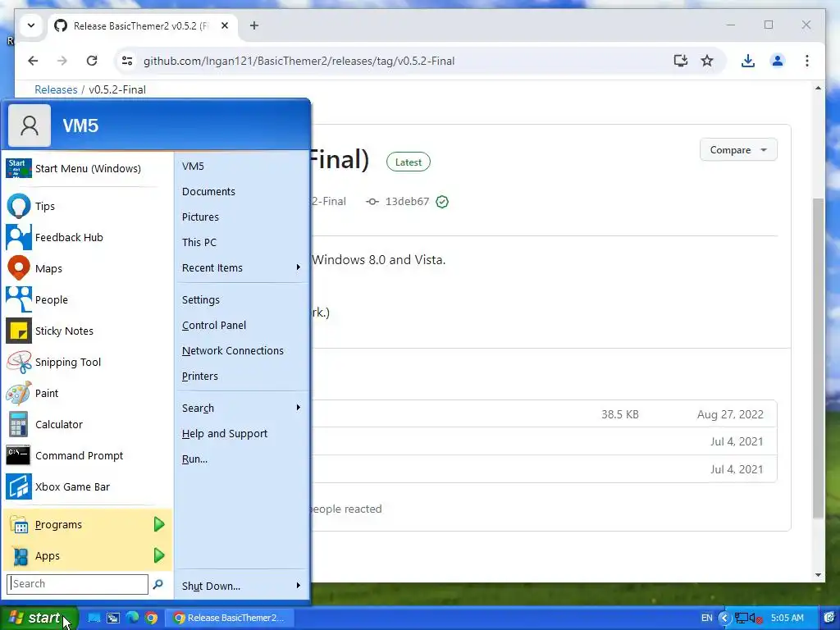Click verified commit check icon

(442, 202)
